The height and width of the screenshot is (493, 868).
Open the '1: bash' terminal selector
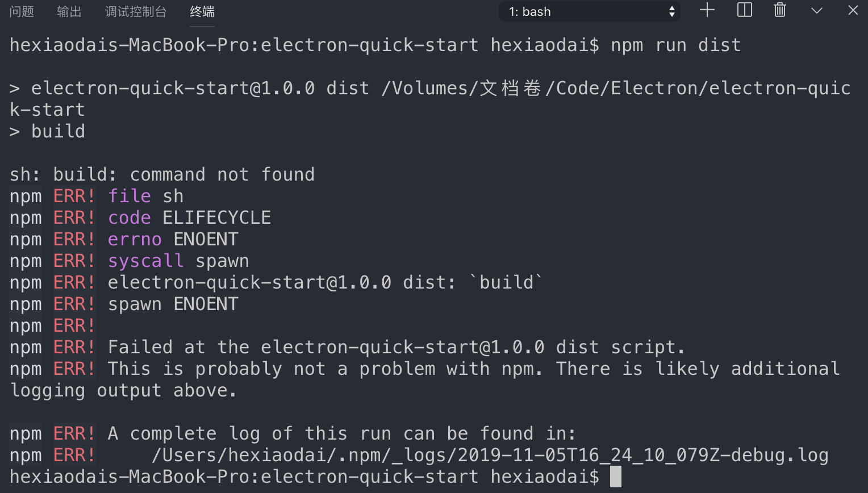tap(589, 11)
